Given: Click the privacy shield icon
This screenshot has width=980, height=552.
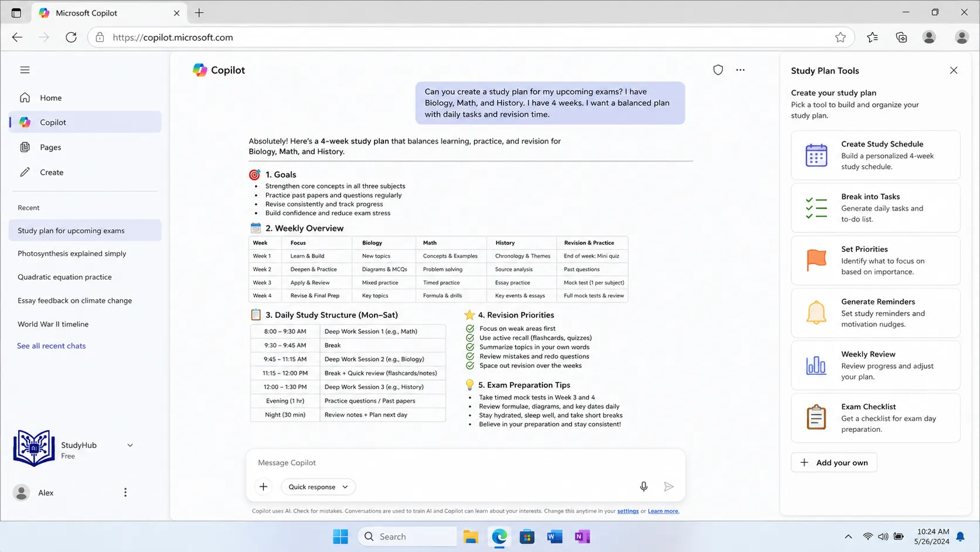Looking at the screenshot, I should point(718,70).
